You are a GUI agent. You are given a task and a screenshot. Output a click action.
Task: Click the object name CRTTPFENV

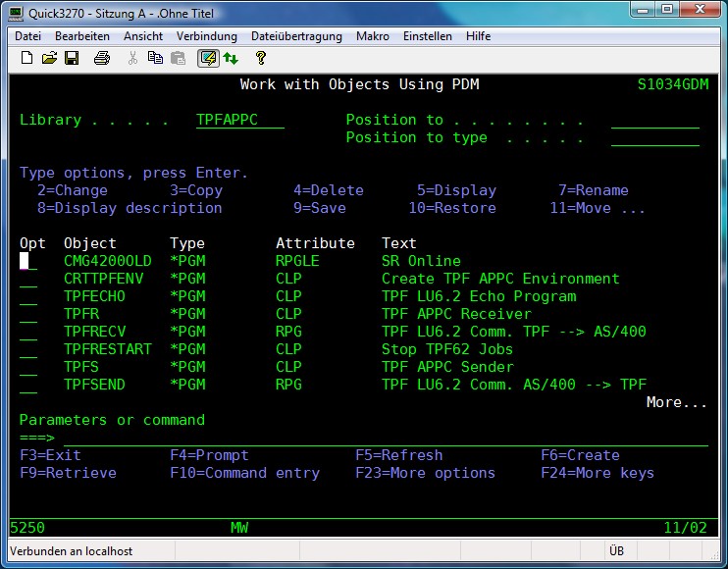click(x=104, y=279)
